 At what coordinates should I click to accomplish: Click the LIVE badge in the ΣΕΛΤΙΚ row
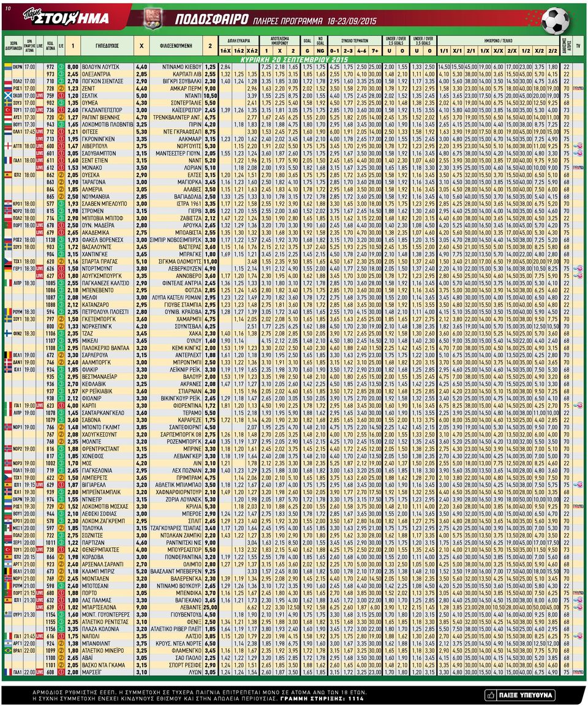tap(40, 96)
